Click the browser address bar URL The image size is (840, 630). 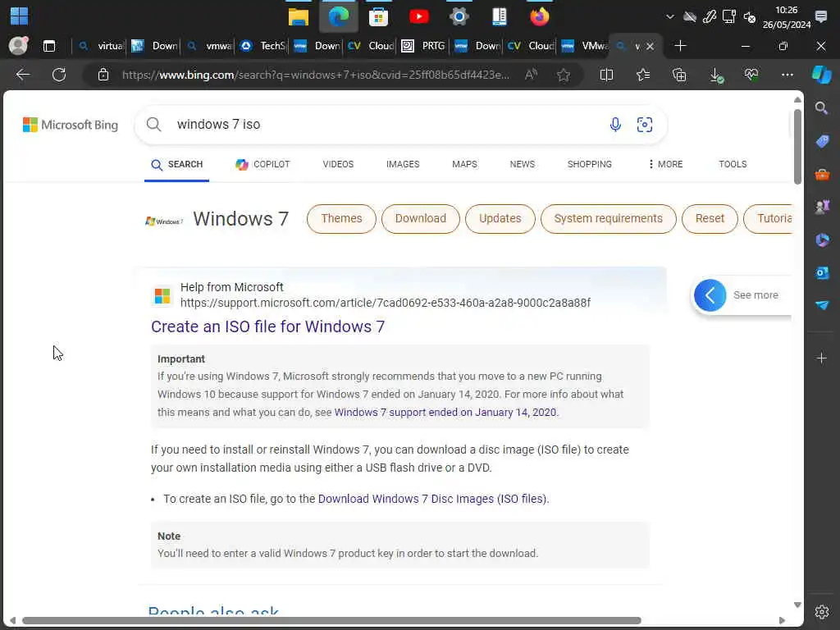pyautogui.click(x=316, y=75)
